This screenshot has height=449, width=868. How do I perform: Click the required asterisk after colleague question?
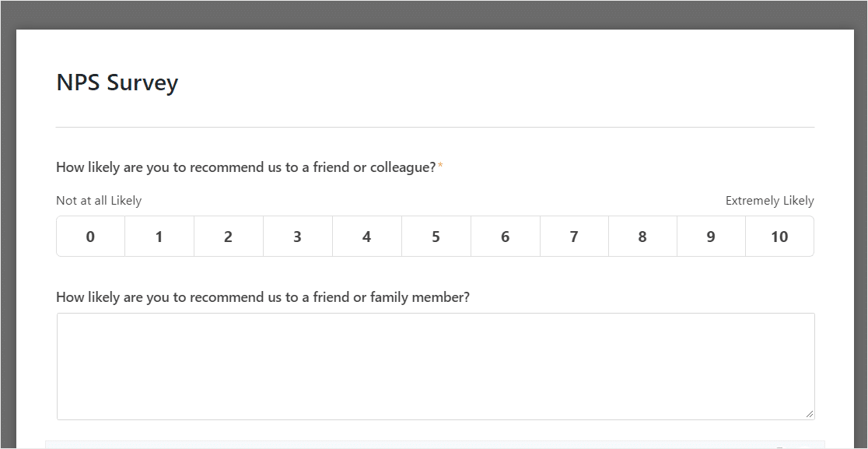click(440, 166)
